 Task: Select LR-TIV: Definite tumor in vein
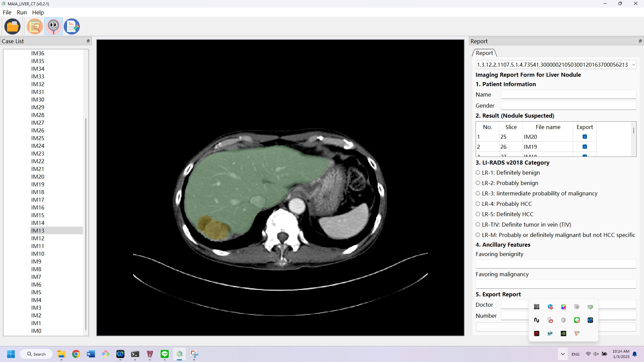point(523,225)
